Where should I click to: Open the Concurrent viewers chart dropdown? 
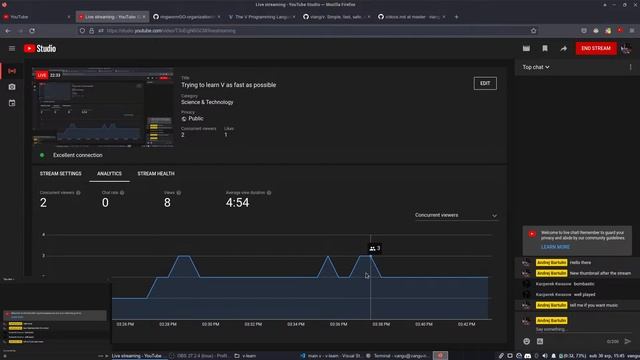point(456,215)
